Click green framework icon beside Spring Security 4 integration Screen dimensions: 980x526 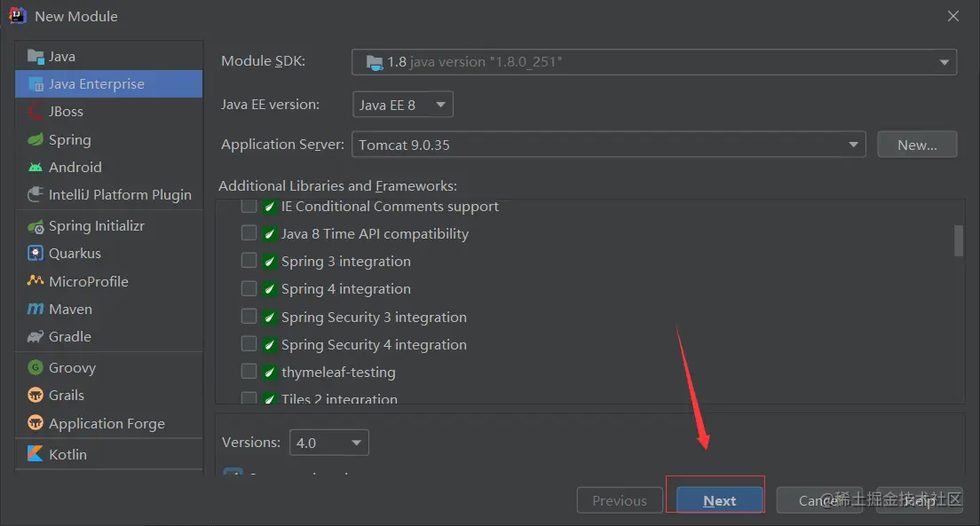tap(269, 344)
